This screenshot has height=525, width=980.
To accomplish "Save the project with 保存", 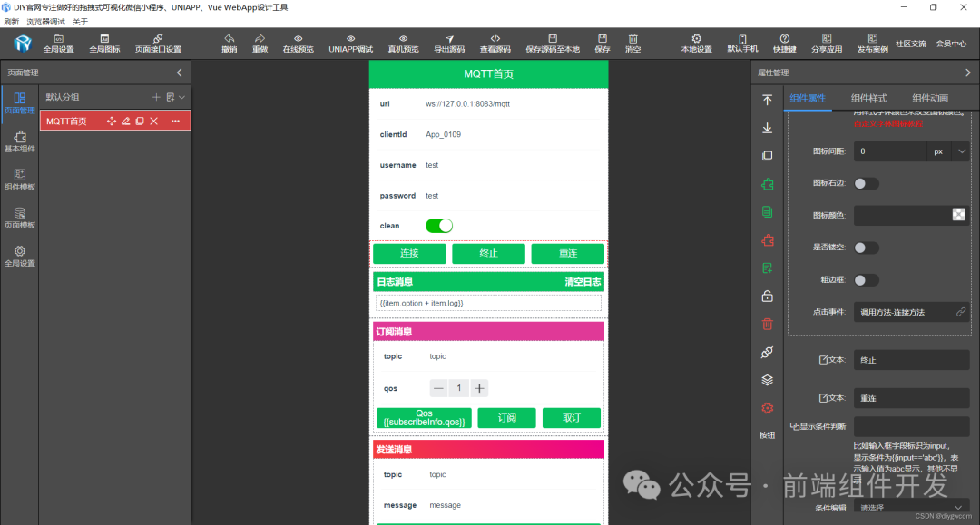I will (x=603, y=44).
